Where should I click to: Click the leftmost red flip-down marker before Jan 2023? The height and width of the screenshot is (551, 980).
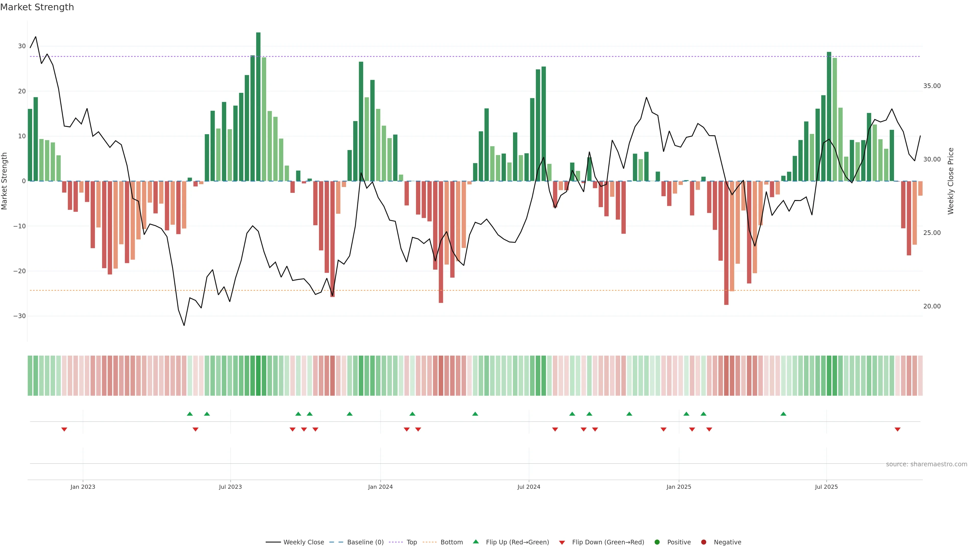coord(64,429)
